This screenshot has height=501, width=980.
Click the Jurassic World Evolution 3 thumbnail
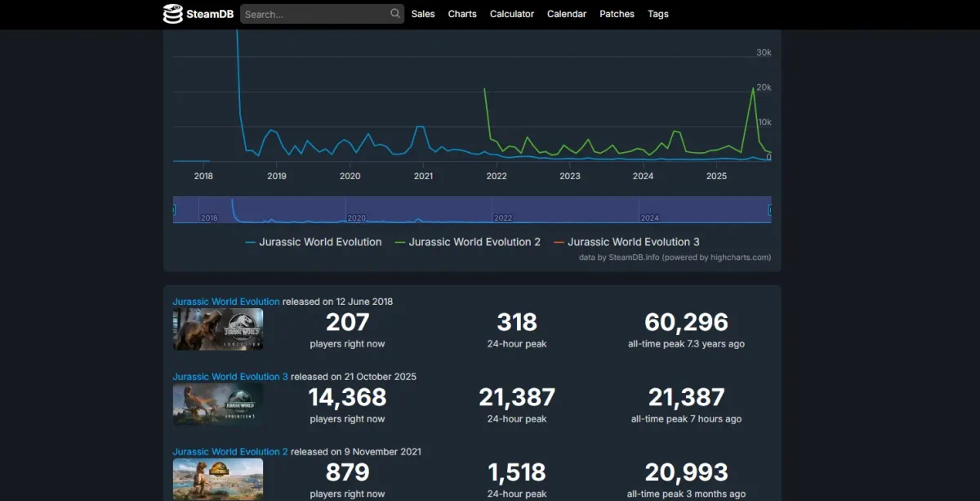point(218,405)
